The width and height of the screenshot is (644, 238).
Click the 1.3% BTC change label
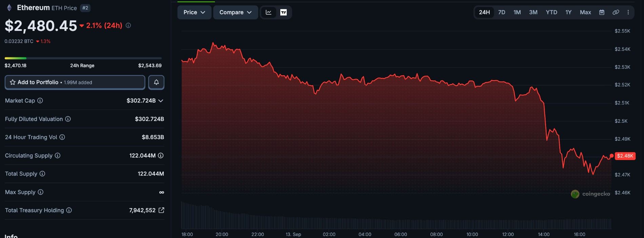pos(45,41)
